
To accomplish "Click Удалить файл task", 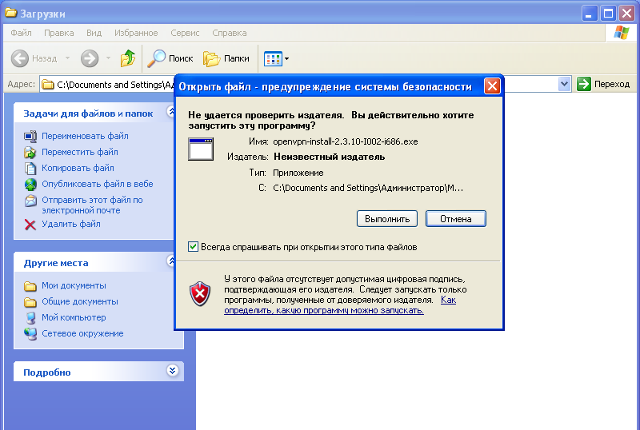I will 71,224.
